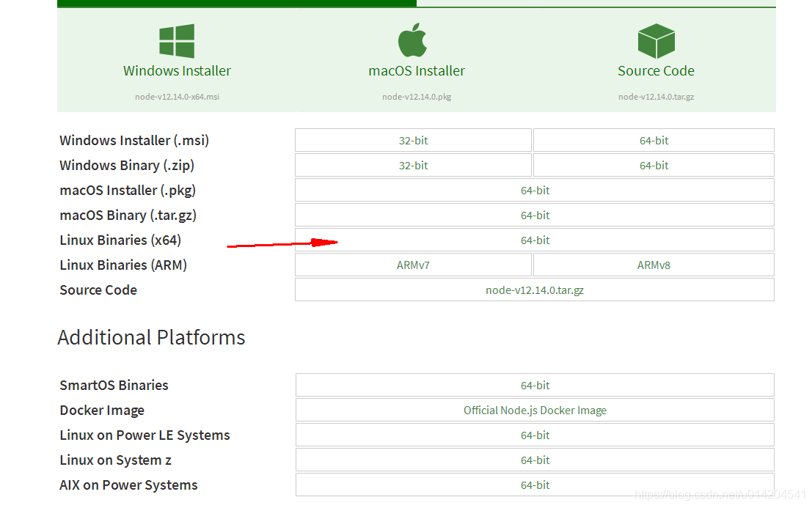The width and height of the screenshot is (812, 508).
Task: Click node-v12.14.0-x64.msi filename
Action: 177,97
